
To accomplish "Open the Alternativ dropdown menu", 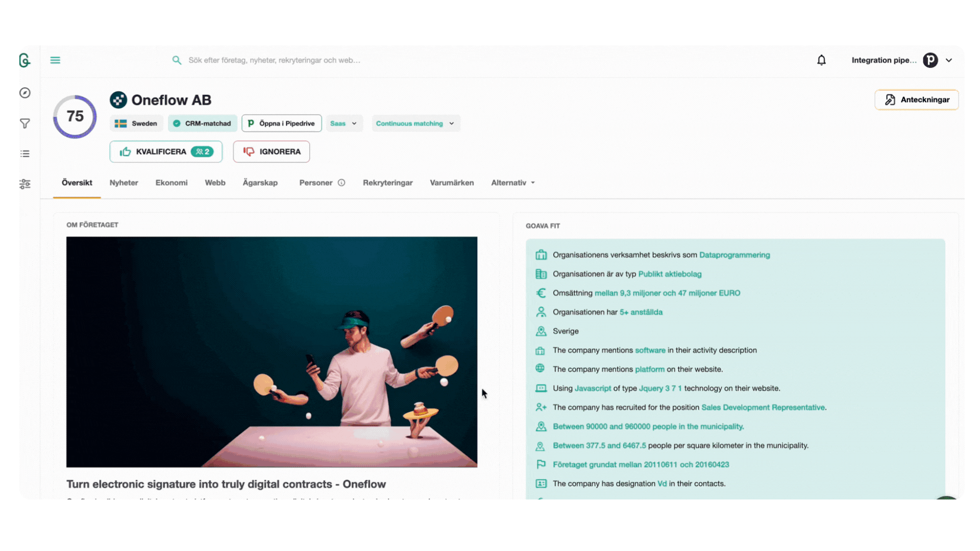I will coord(513,183).
